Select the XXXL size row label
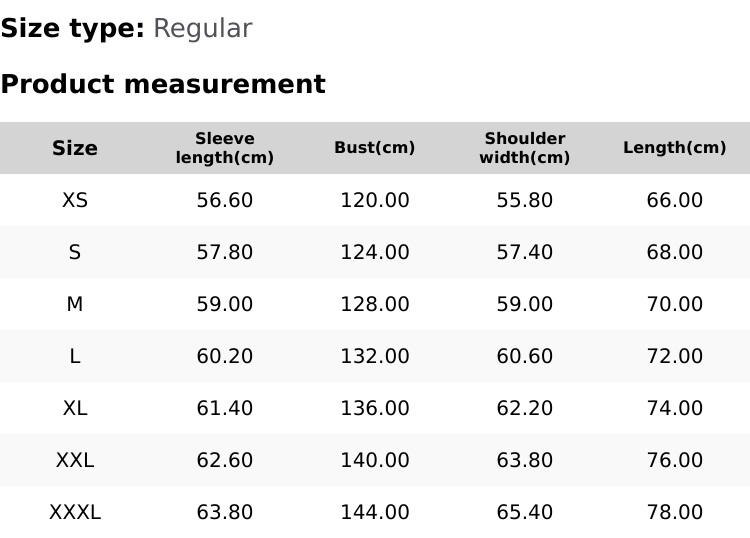The width and height of the screenshot is (750, 538). pyautogui.click(x=75, y=512)
